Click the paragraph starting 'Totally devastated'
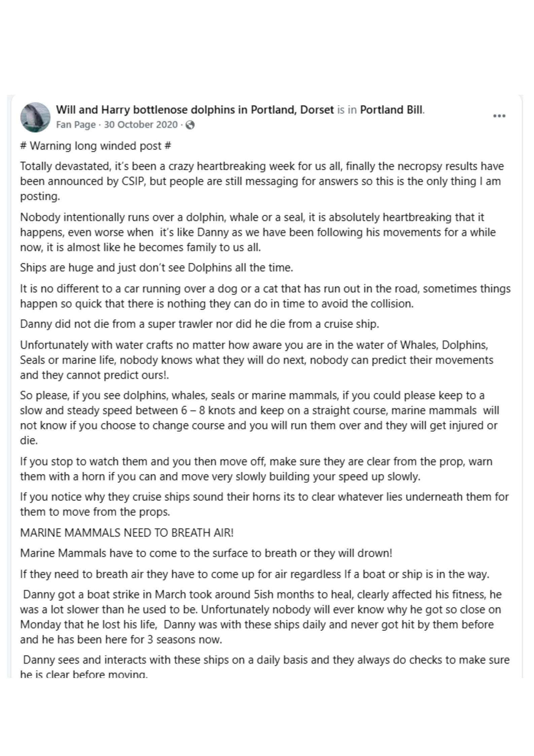Viewport: 534px width, 756px height. [262, 181]
